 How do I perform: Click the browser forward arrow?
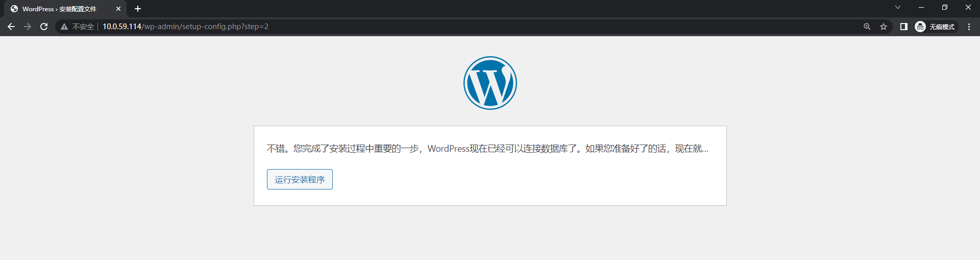(x=28, y=27)
